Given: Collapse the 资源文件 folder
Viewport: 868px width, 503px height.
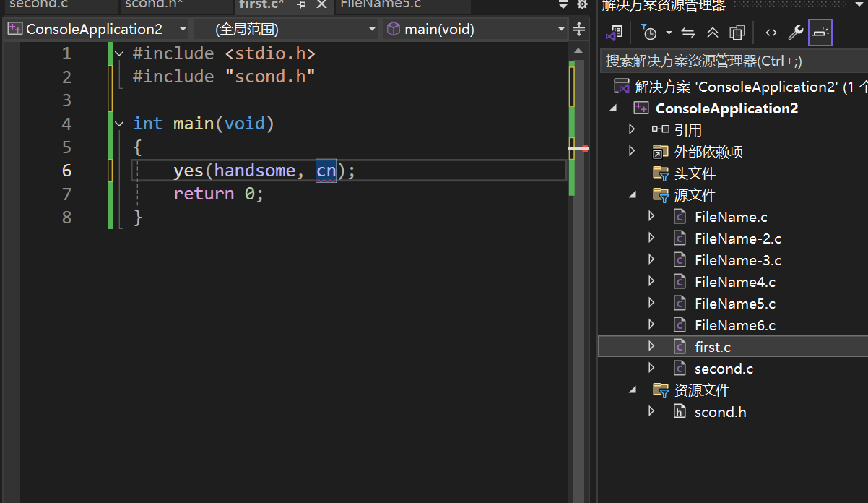Looking at the screenshot, I should (633, 390).
